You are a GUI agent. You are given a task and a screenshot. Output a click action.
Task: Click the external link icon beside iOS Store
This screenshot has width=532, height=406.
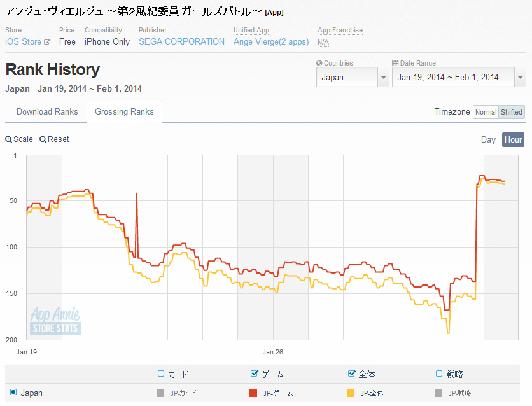47,42
